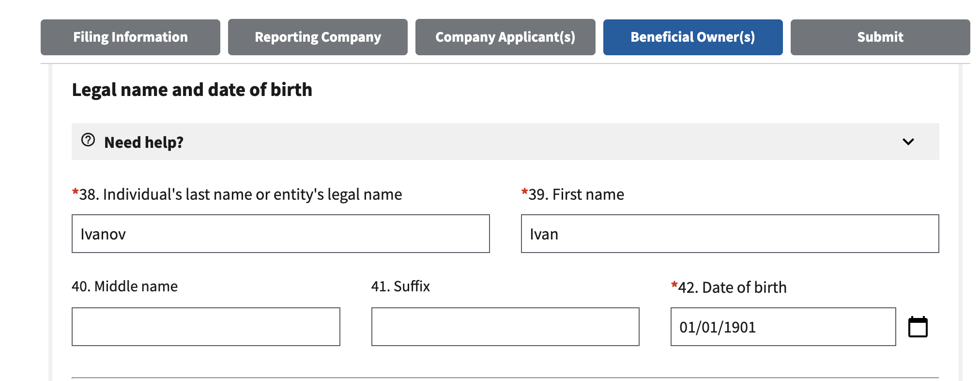Click the empty Suffix input box
Screen dimensions: 980x381
tap(505, 327)
